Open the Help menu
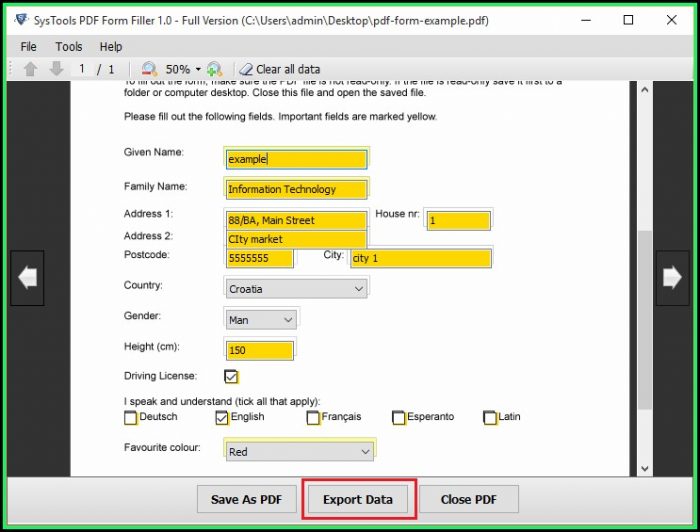This screenshot has width=700, height=532. pos(111,46)
